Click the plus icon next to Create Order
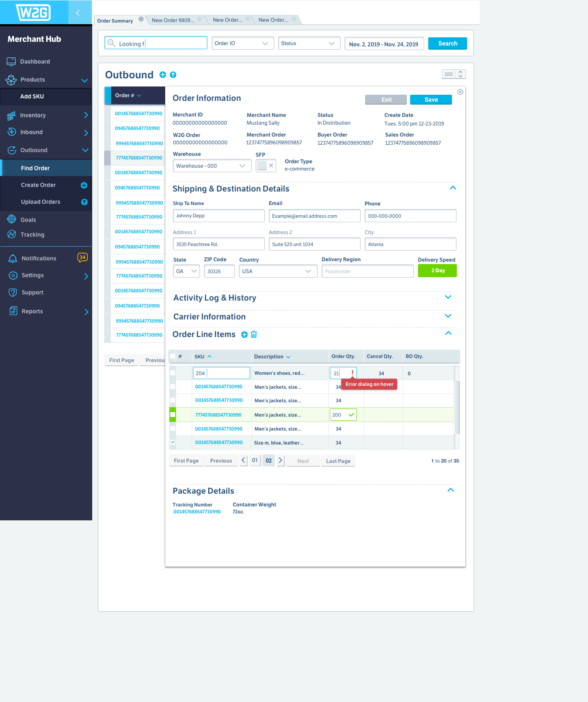This screenshot has width=588, height=702. coord(84,185)
